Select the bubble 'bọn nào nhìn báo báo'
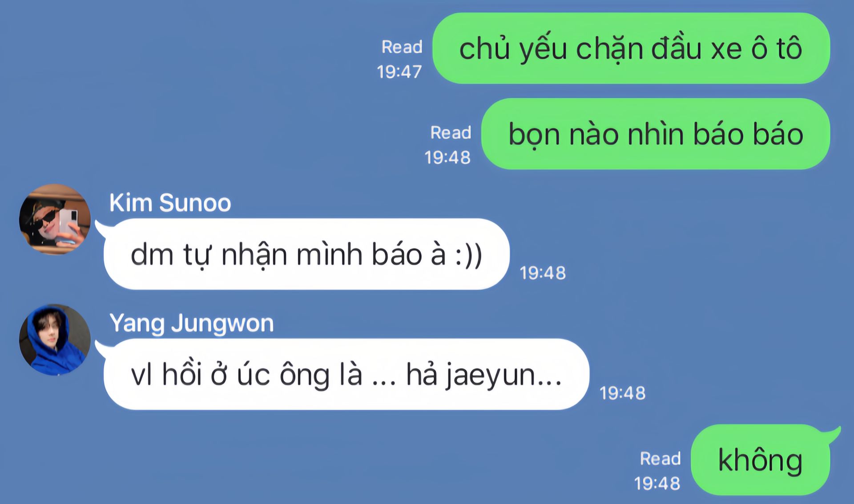854x504 pixels. 656,134
